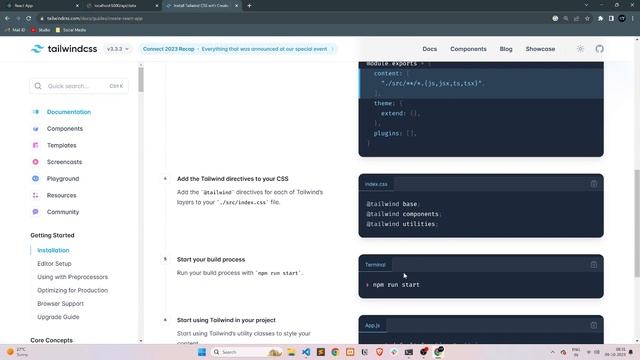Copy the Terminal npm run start command
The height and width of the screenshot is (360, 640).
coord(593,265)
